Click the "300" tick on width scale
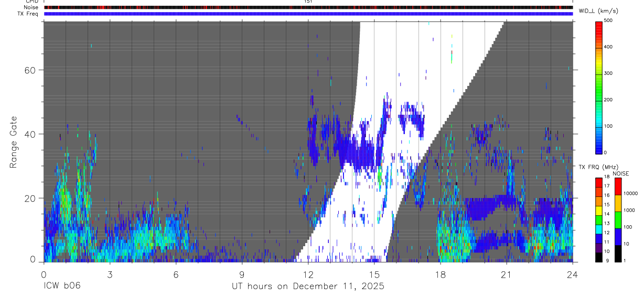 [609, 73]
